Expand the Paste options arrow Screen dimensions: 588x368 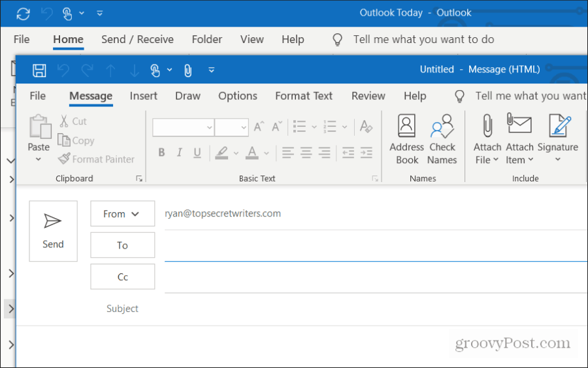tap(39, 159)
